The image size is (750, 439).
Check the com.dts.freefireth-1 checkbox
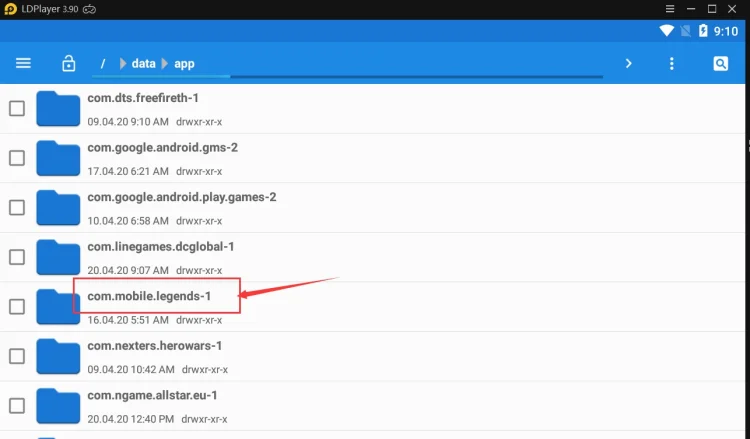[17, 109]
